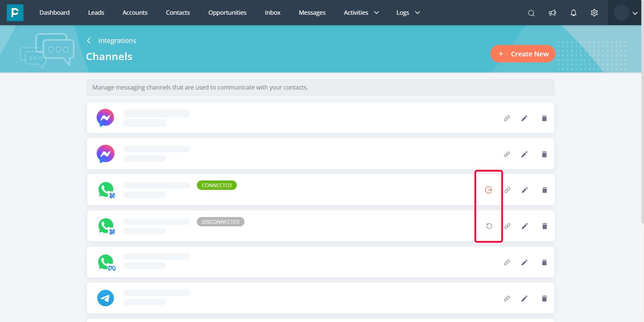Edit the WhatsApp Meta channel

[x=525, y=262]
